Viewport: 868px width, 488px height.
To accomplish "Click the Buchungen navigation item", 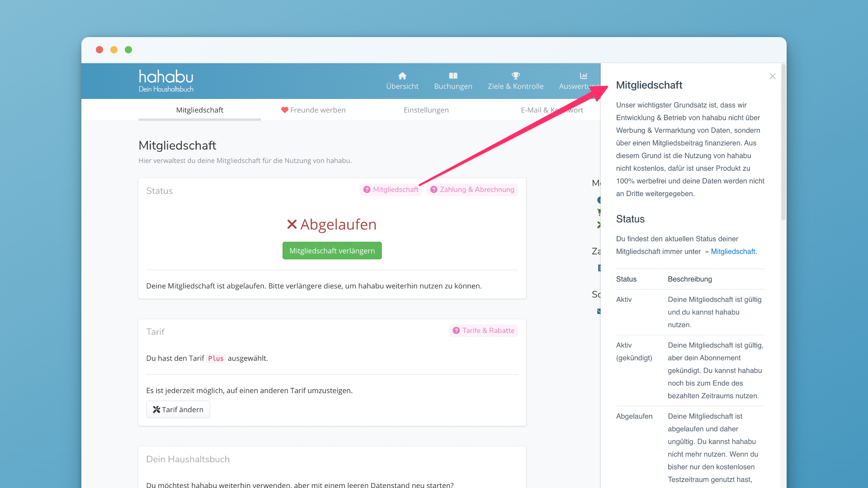I will click(x=453, y=86).
